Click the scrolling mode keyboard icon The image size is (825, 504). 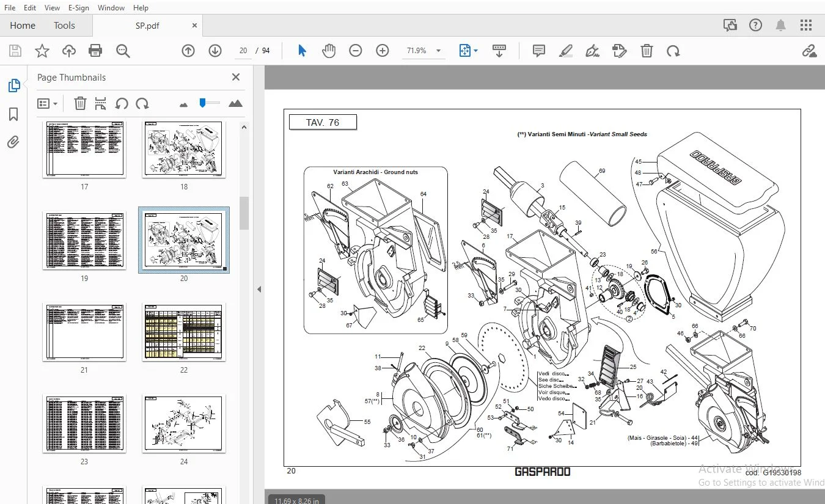[499, 51]
